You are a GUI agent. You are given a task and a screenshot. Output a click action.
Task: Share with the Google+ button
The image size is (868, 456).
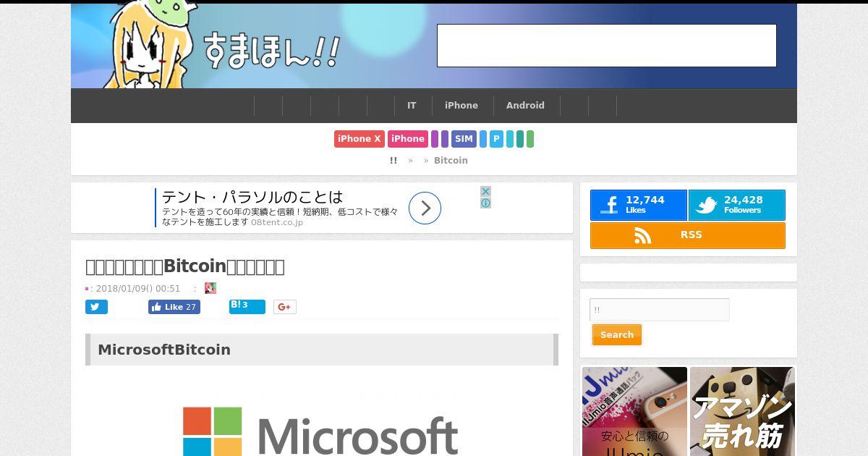tap(285, 307)
